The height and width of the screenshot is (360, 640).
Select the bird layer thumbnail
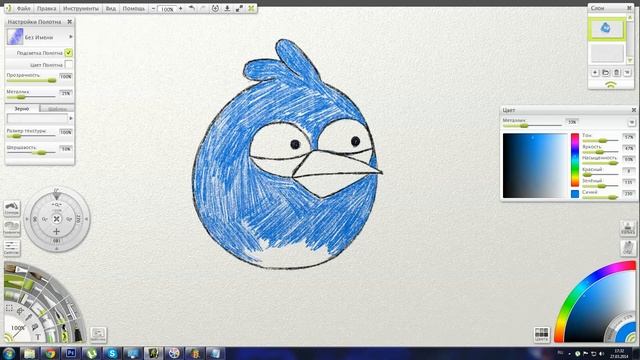[606, 29]
